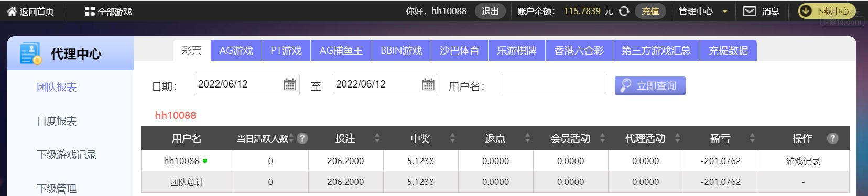The image size is (868, 196).
Task: Click the help icon next to 当日活跃人数
Action: (302, 138)
